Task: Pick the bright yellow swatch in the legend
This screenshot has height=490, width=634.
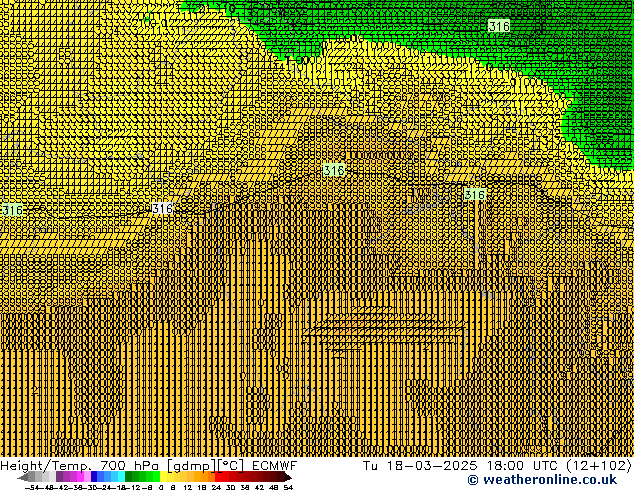Action: coord(163,476)
